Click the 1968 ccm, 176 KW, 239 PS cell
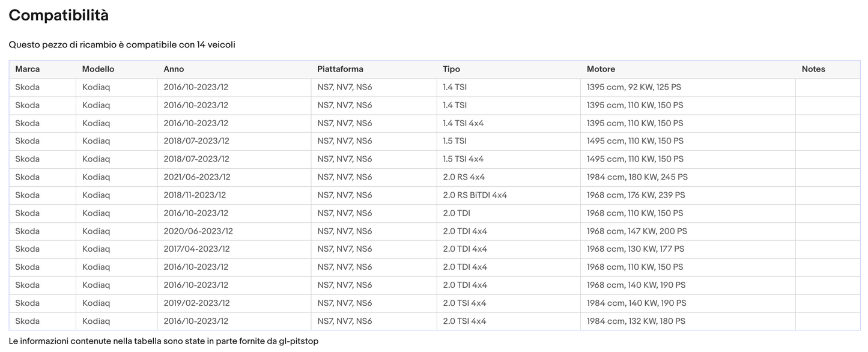The width and height of the screenshot is (868, 352). point(636,195)
